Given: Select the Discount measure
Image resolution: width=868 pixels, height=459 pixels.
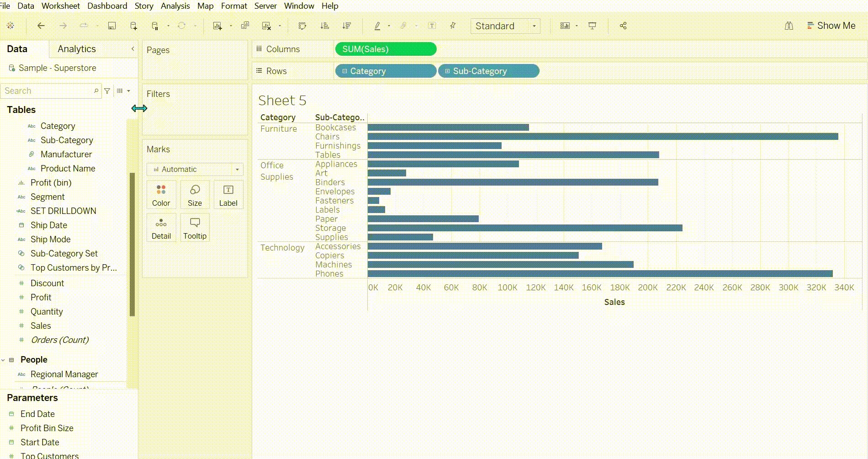Looking at the screenshot, I should (47, 283).
